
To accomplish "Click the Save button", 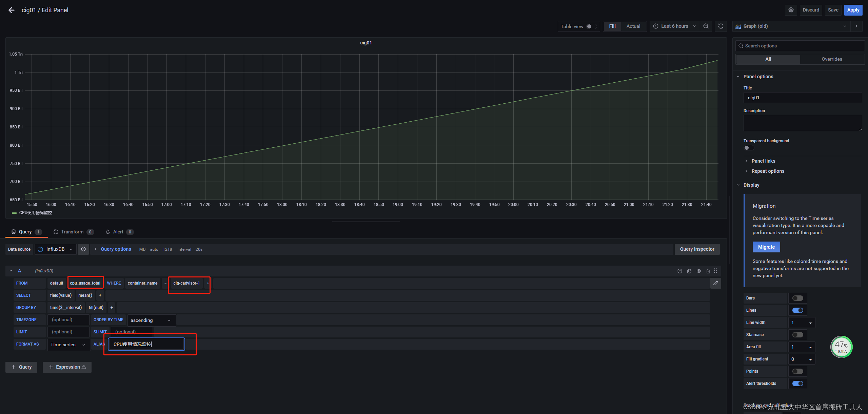I will coord(833,10).
